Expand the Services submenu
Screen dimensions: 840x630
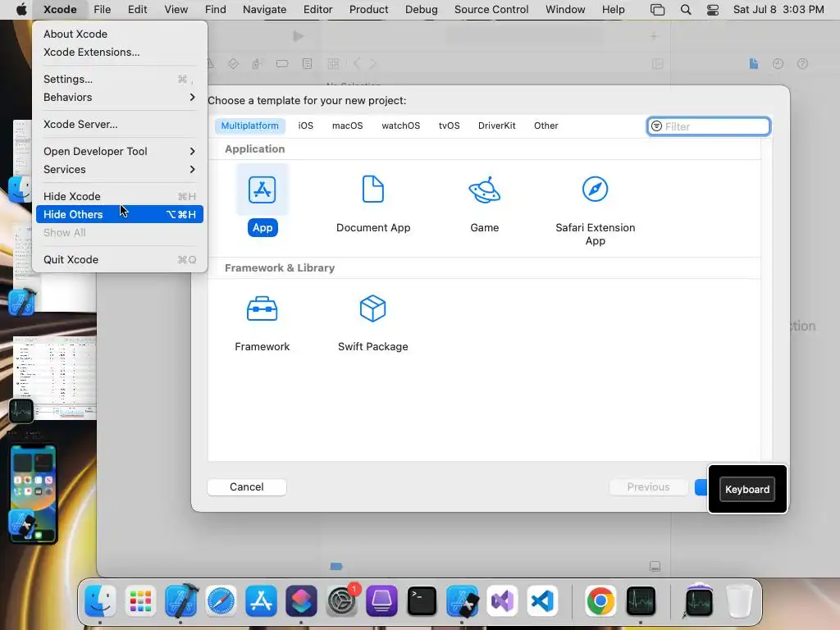pyautogui.click(x=120, y=169)
